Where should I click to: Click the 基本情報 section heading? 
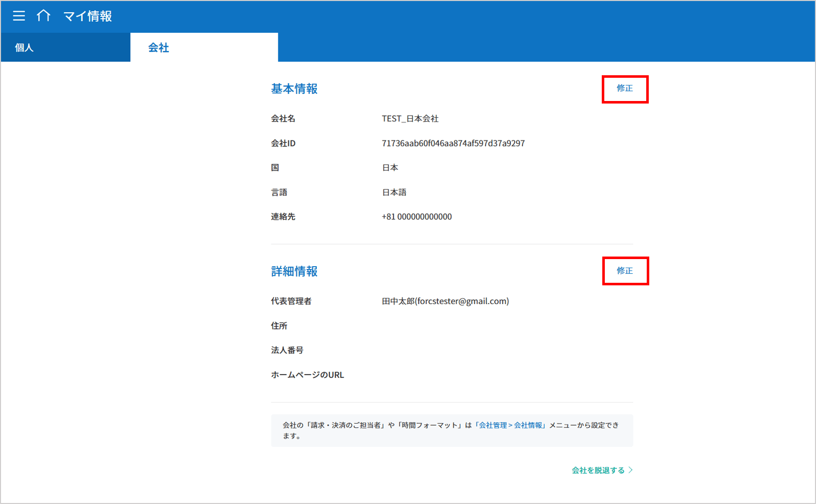tap(294, 89)
